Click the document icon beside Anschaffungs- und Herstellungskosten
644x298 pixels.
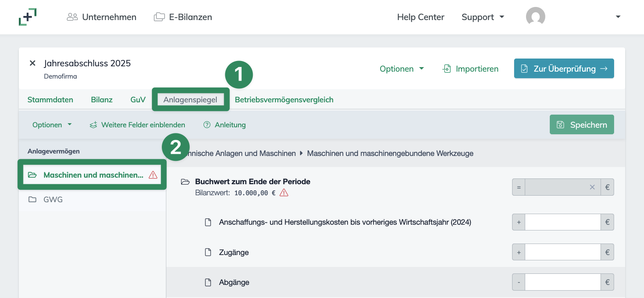pyautogui.click(x=208, y=222)
